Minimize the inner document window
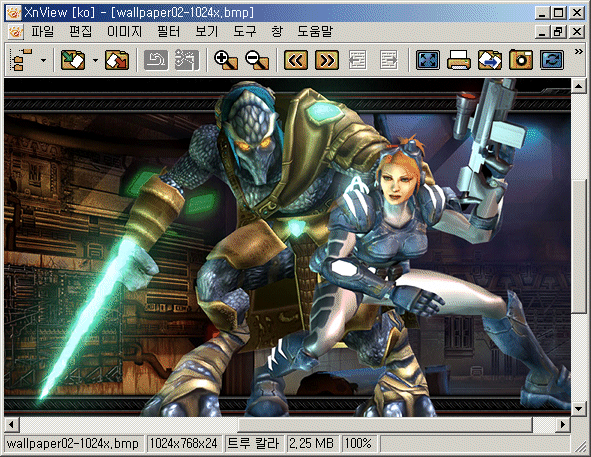The width and height of the screenshot is (591, 457). [542, 32]
